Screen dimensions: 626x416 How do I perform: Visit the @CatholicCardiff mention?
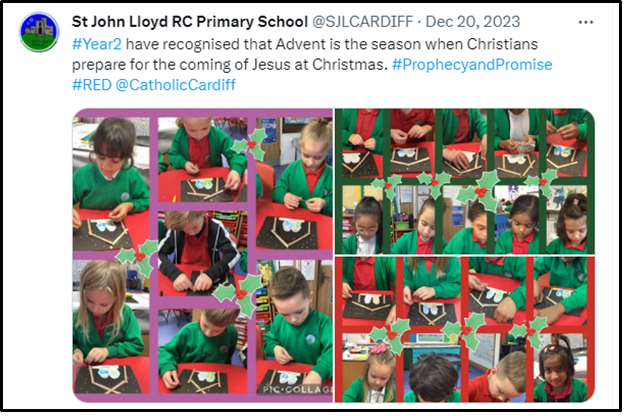click(176, 85)
